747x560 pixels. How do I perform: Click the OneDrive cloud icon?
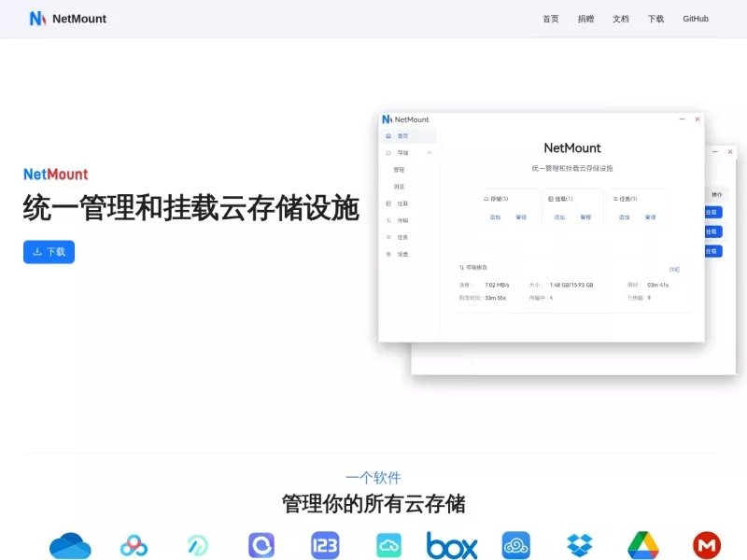[x=70, y=546]
